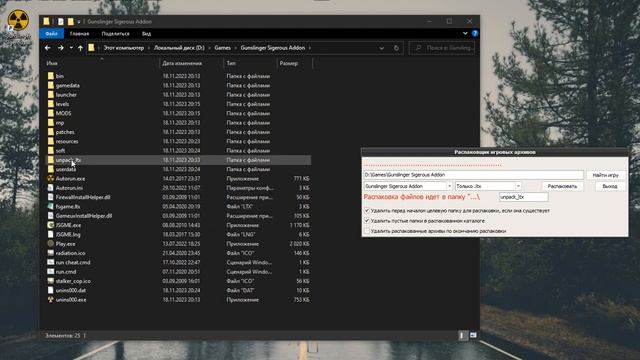Expand the Explorer ribbon chevron
The image size is (640, 360).
465,33
